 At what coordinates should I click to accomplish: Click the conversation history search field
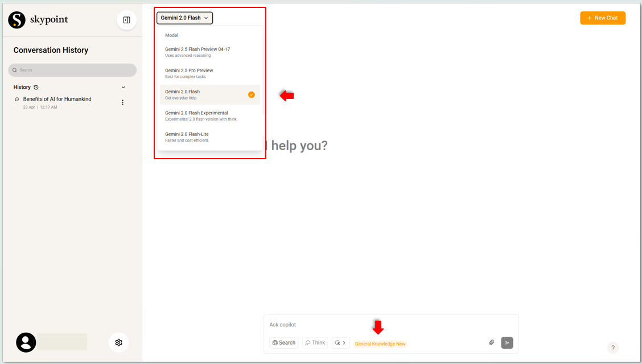[72, 70]
